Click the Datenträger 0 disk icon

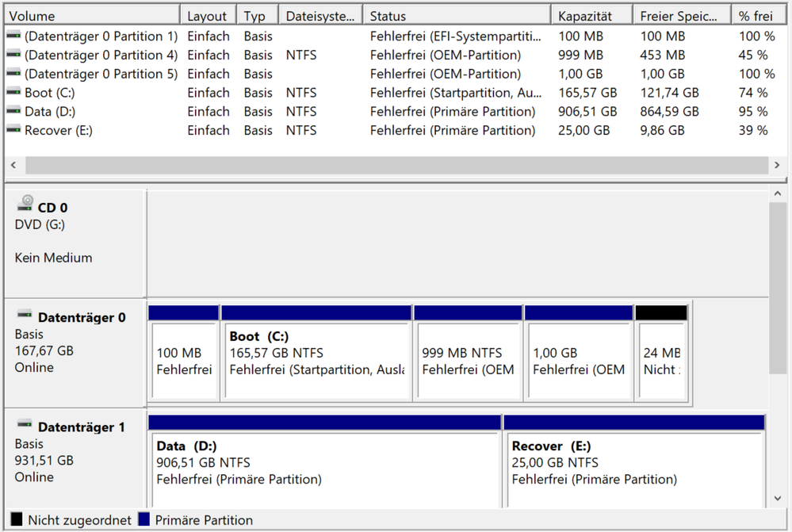pyautogui.click(x=25, y=315)
